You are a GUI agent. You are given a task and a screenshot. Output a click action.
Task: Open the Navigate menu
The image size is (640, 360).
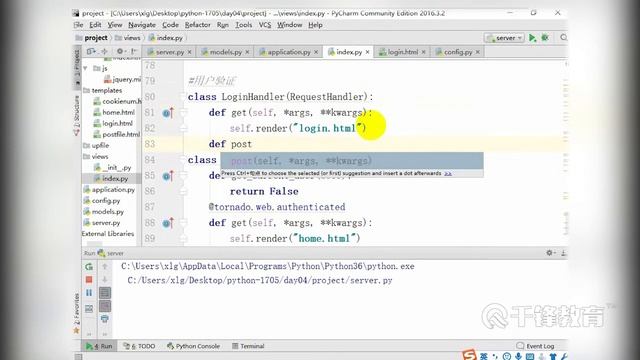(x=142, y=25)
